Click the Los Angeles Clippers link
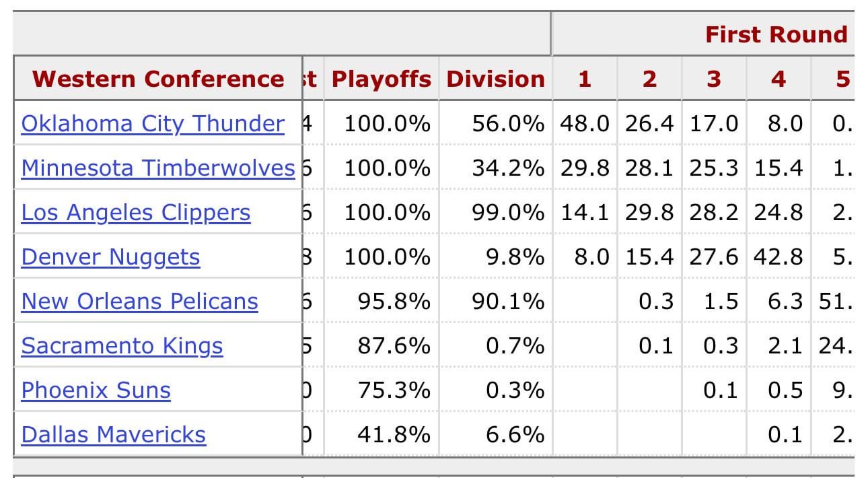The width and height of the screenshot is (868, 478). [136, 213]
